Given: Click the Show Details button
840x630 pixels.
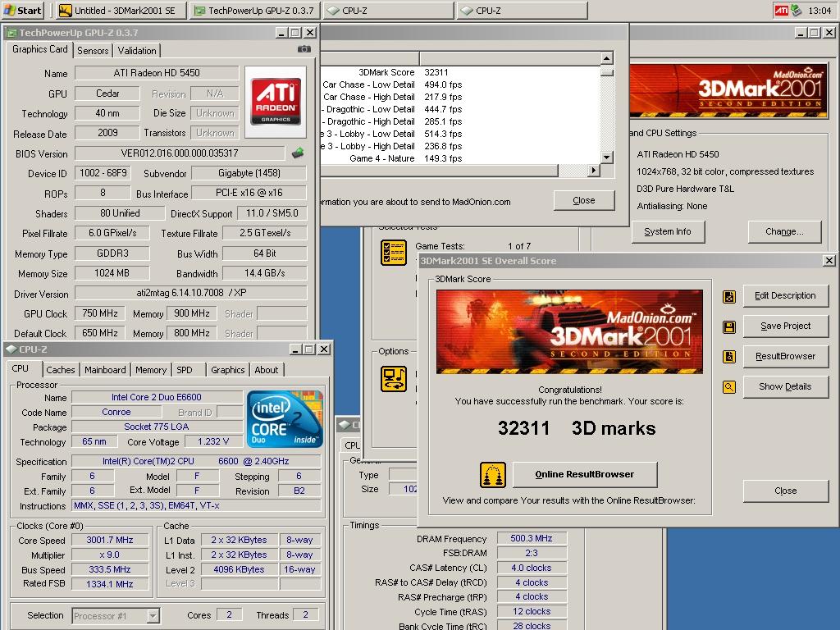Looking at the screenshot, I should click(785, 386).
